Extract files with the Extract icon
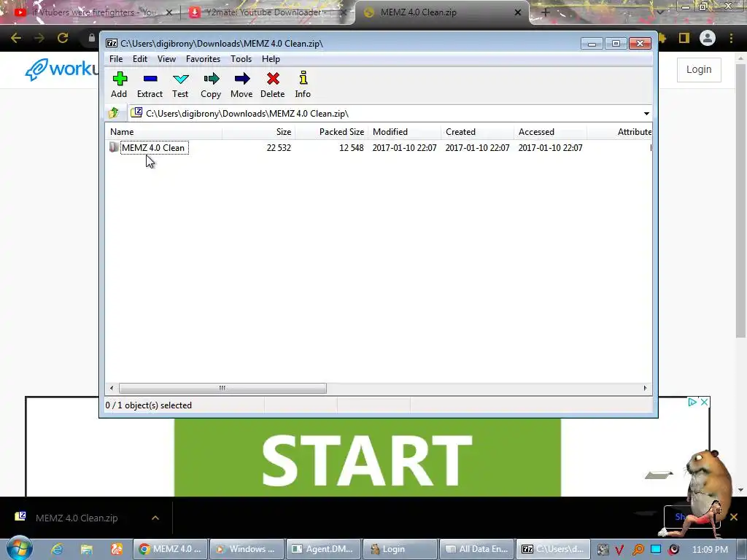The width and height of the screenshot is (747, 560). 150,85
